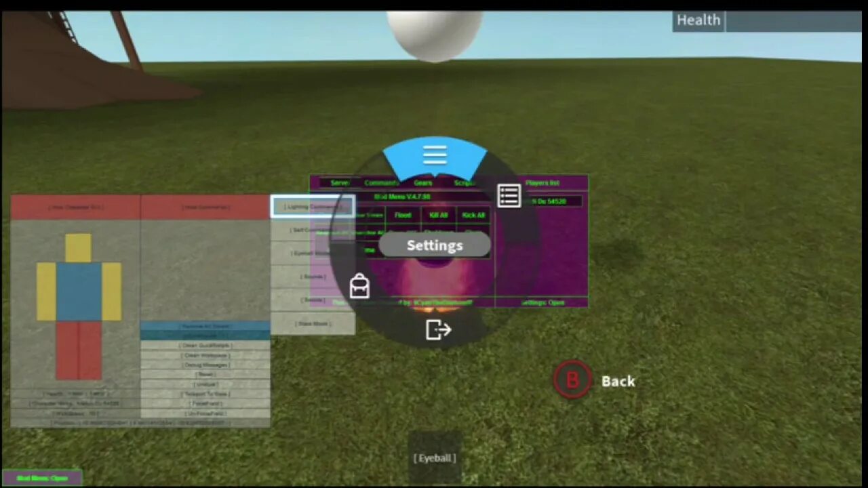Viewport: 868px width, 488px height.
Task: Open the [ Sounds ] entry
Action: coord(312,277)
